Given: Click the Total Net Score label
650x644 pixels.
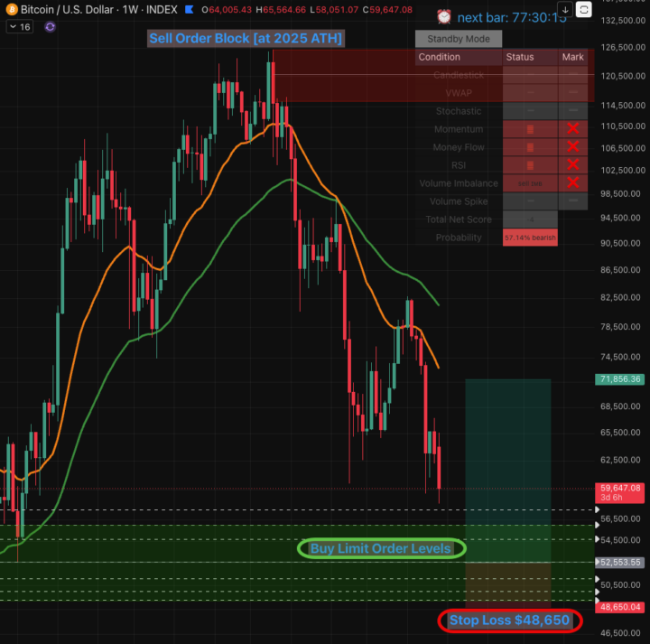Looking at the screenshot, I should (x=459, y=219).
